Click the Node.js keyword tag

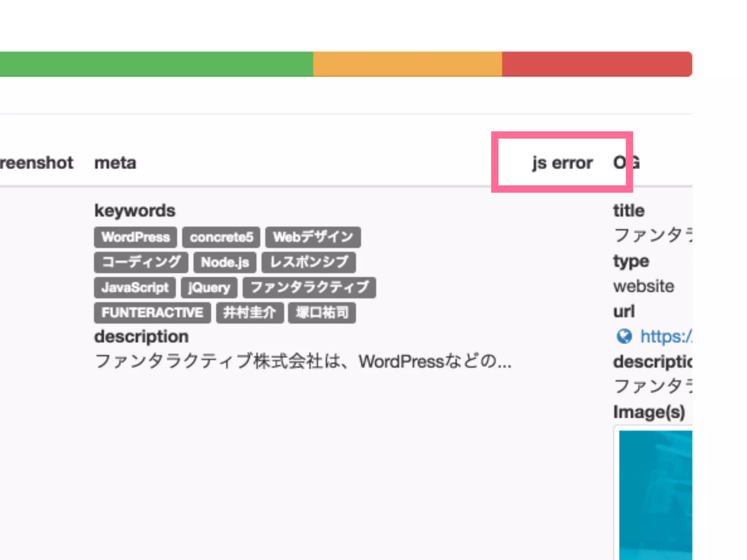[225, 262]
